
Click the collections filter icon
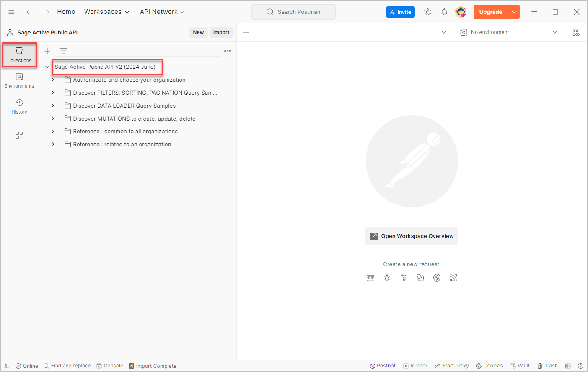tap(63, 51)
